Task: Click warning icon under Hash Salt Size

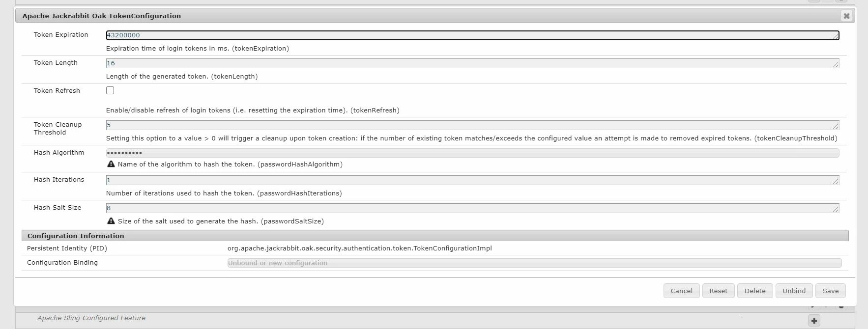Action: point(111,221)
